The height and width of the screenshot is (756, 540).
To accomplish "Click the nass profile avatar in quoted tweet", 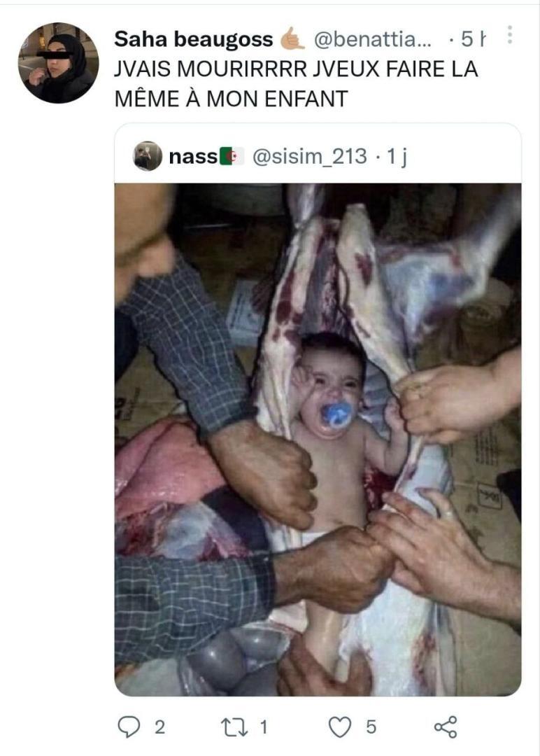I will pyautogui.click(x=148, y=156).
